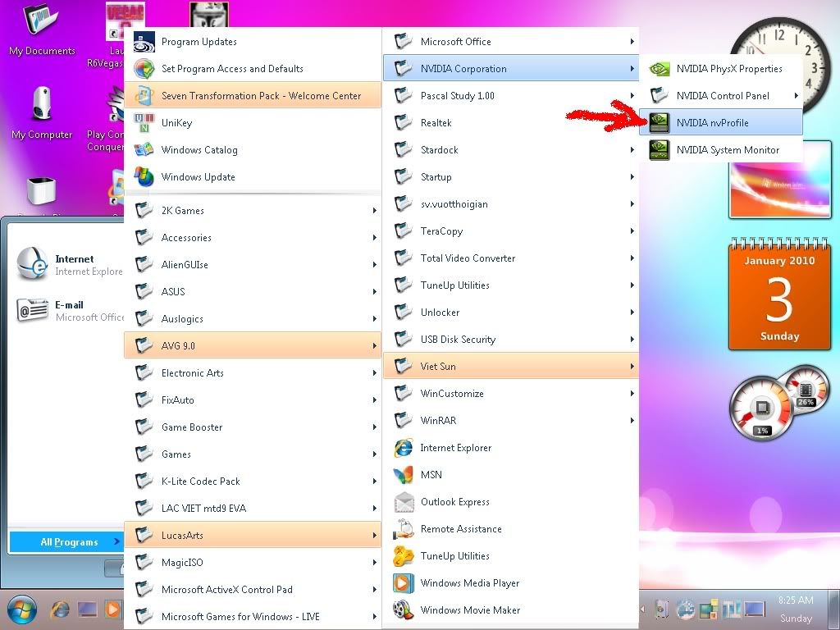840x630 pixels.
Task: Open the Realtek folder
Action: click(x=510, y=123)
